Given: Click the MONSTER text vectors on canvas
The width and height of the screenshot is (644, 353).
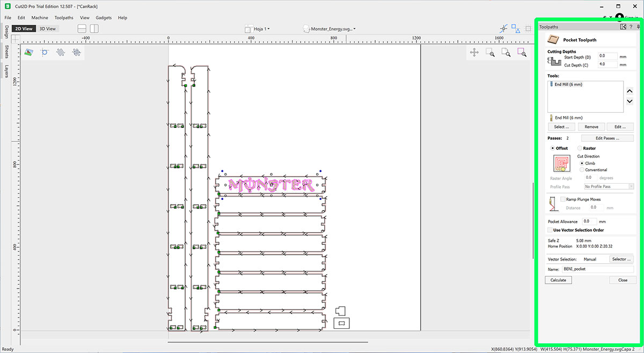Looking at the screenshot, I should tap(271, 185).
